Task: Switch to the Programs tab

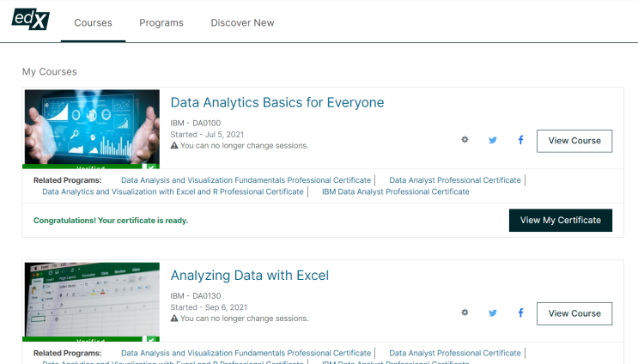Action: (161, 23)
